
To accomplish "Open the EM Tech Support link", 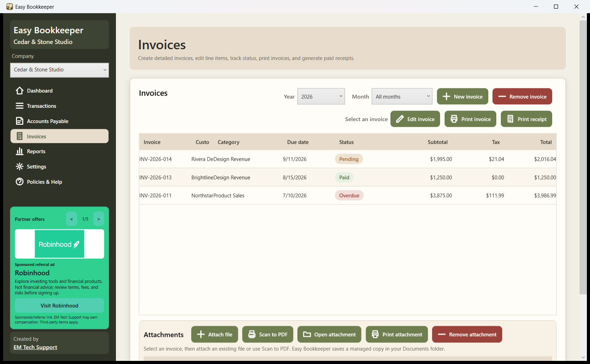I will pos(35,347).
